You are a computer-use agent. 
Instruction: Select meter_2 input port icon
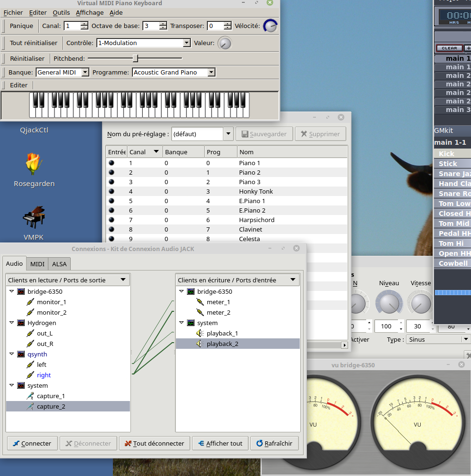point(200,312)
